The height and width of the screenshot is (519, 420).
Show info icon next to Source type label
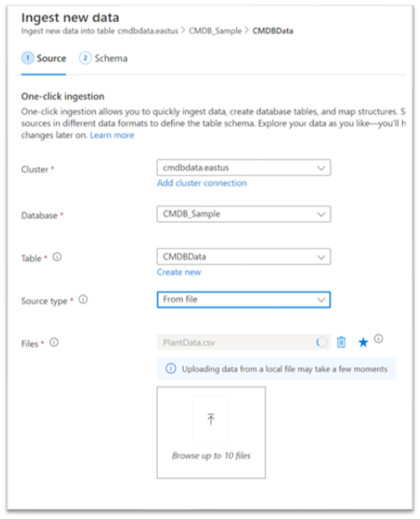coord(83,299)
